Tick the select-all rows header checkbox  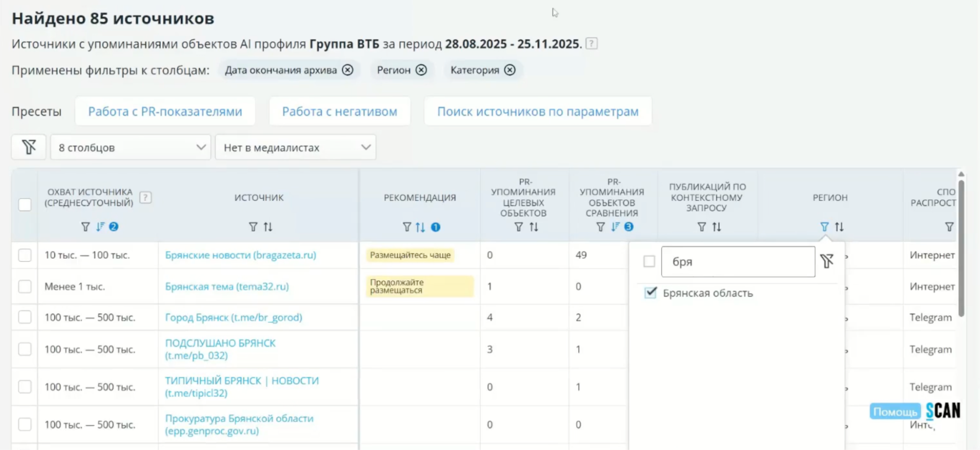(25, 205)
